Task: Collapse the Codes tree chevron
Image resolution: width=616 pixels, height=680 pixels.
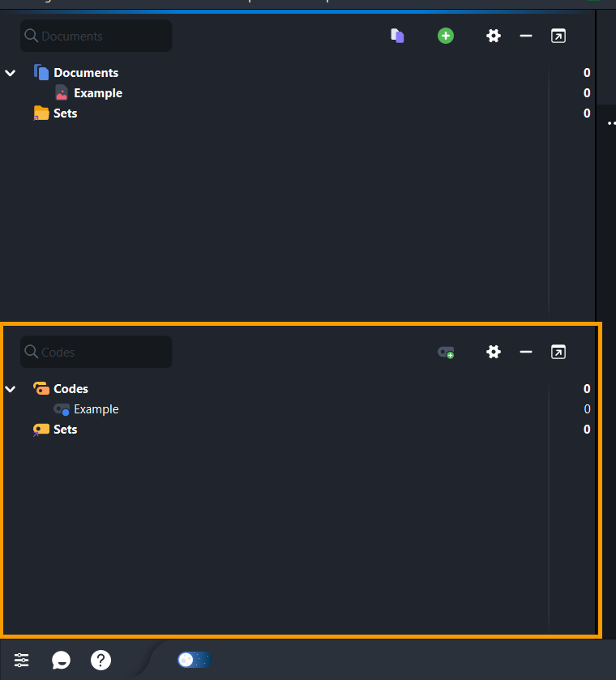Action: click(x=11, y=389)
